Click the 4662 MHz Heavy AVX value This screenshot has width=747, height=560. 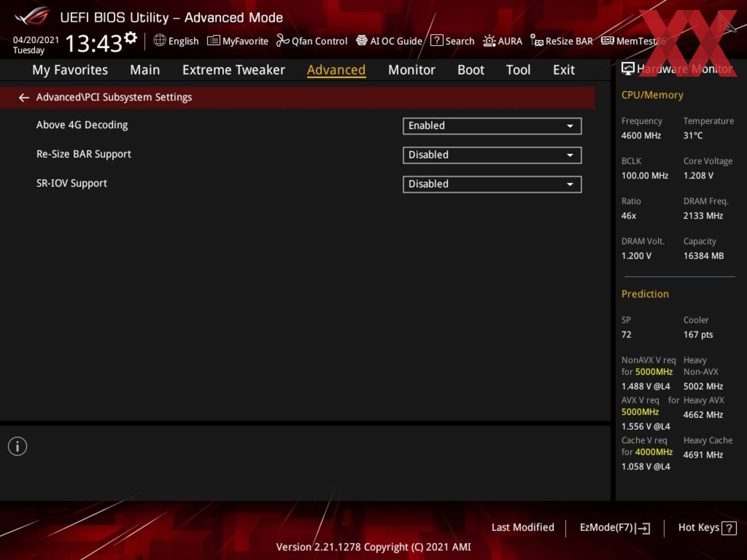click(703, 415)
